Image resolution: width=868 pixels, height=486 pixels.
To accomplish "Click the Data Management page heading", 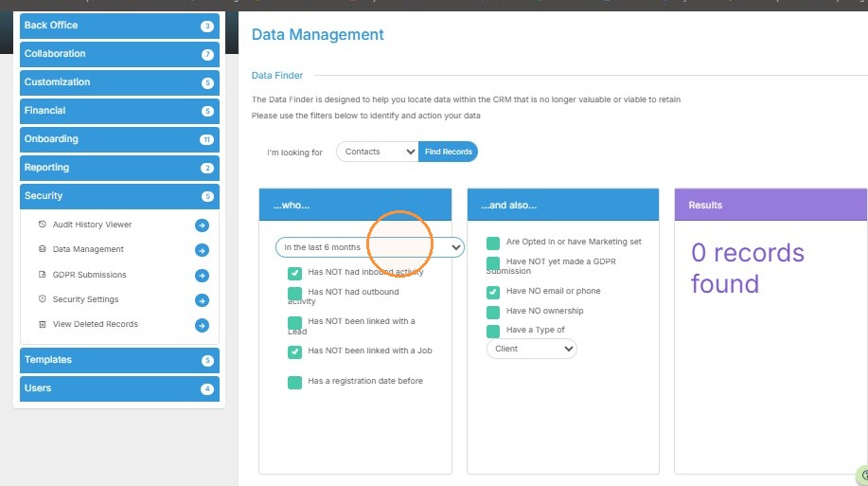I will 318,34.
